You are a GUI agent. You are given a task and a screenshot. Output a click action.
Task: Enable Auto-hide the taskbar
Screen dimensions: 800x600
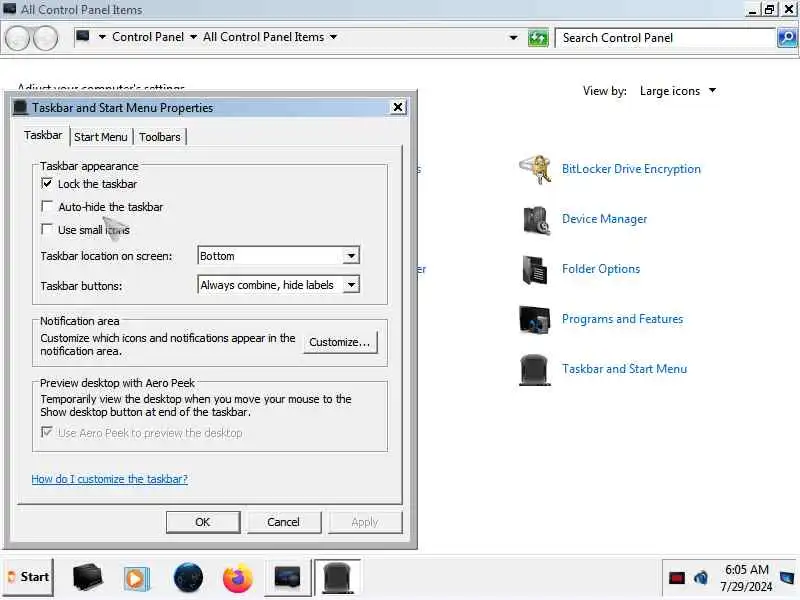pyautogui.click(x=47, y=207)
